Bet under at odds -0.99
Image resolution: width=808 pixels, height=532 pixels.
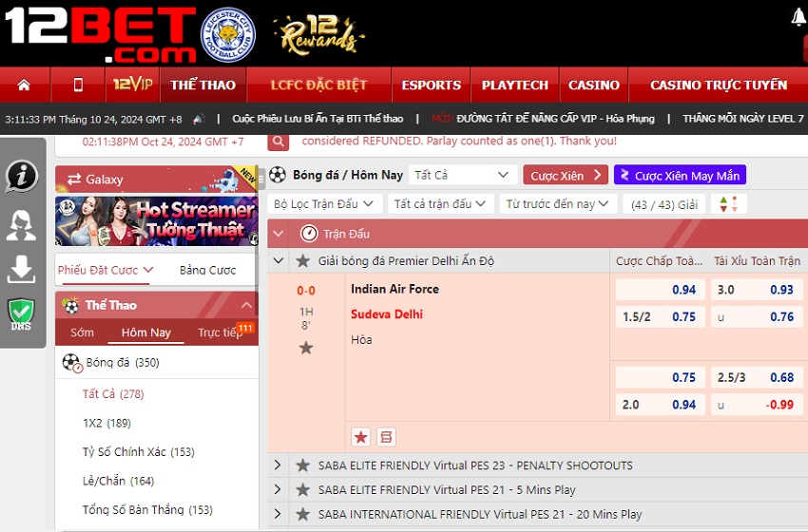757,405
